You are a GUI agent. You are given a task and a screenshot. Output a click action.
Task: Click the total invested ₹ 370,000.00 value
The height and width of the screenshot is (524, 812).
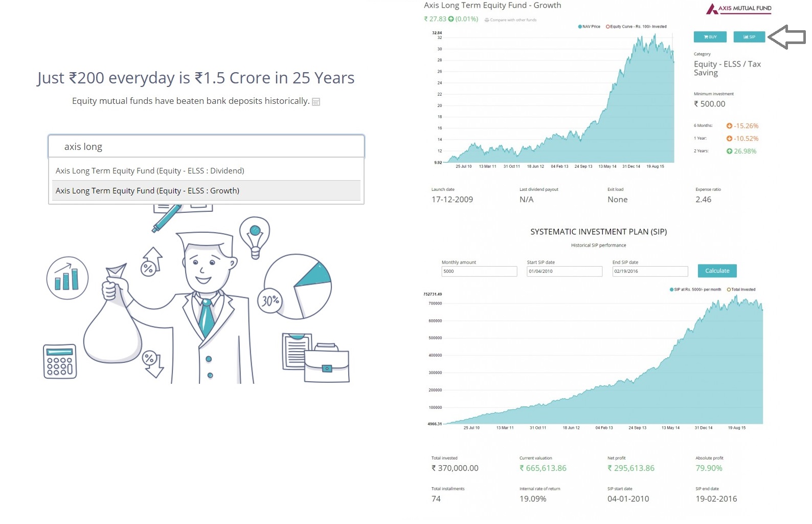click(455, 468)
